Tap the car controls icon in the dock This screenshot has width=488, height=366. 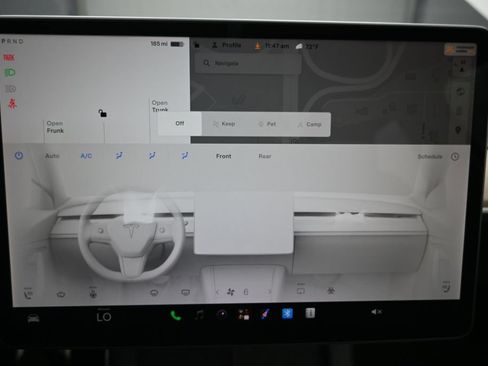click(33, 319)
